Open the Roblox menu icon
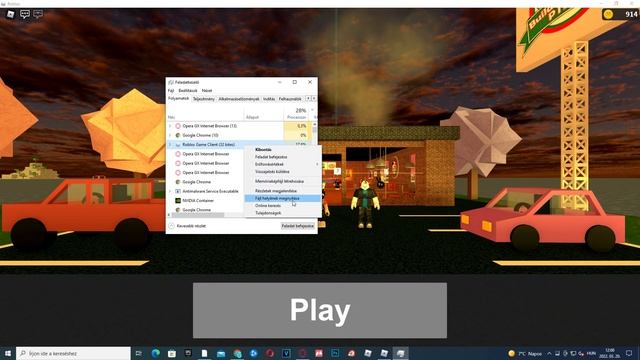 pos(11,14)
